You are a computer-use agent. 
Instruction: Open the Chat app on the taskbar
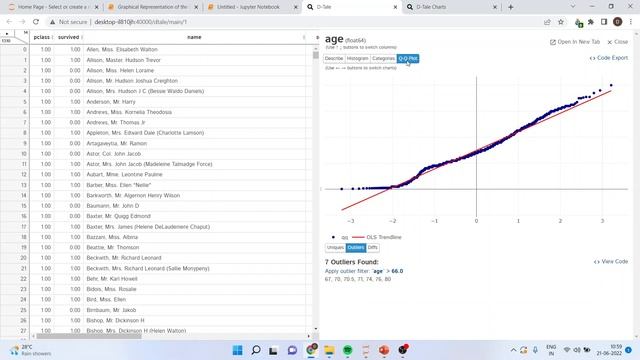292,350
